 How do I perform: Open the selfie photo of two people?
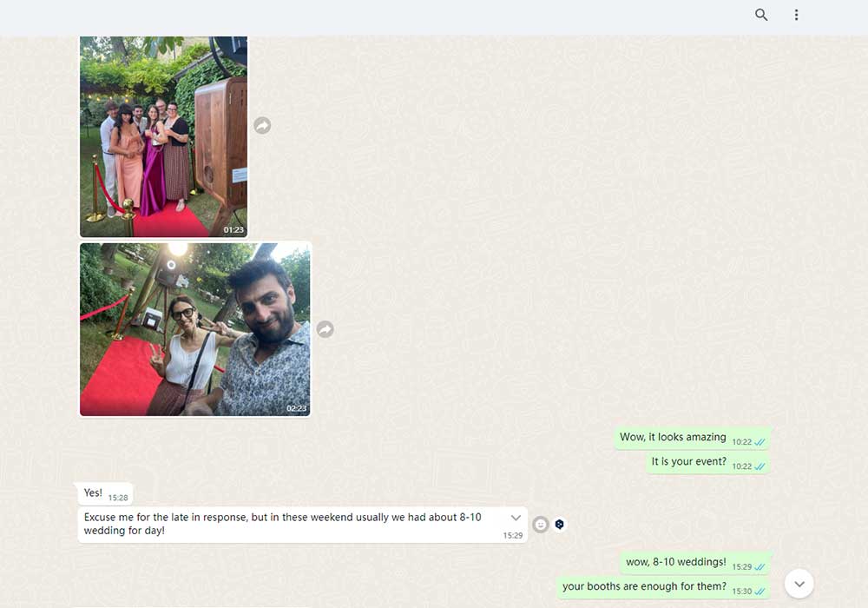[194, 329]
